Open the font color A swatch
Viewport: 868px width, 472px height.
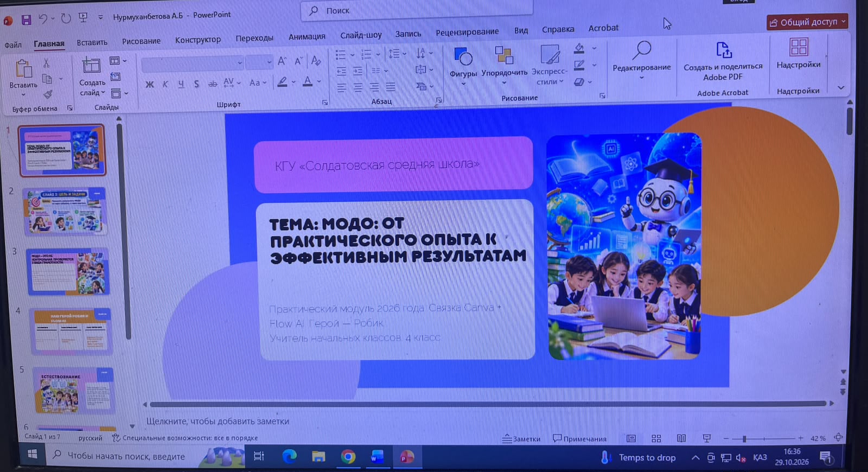308,82
